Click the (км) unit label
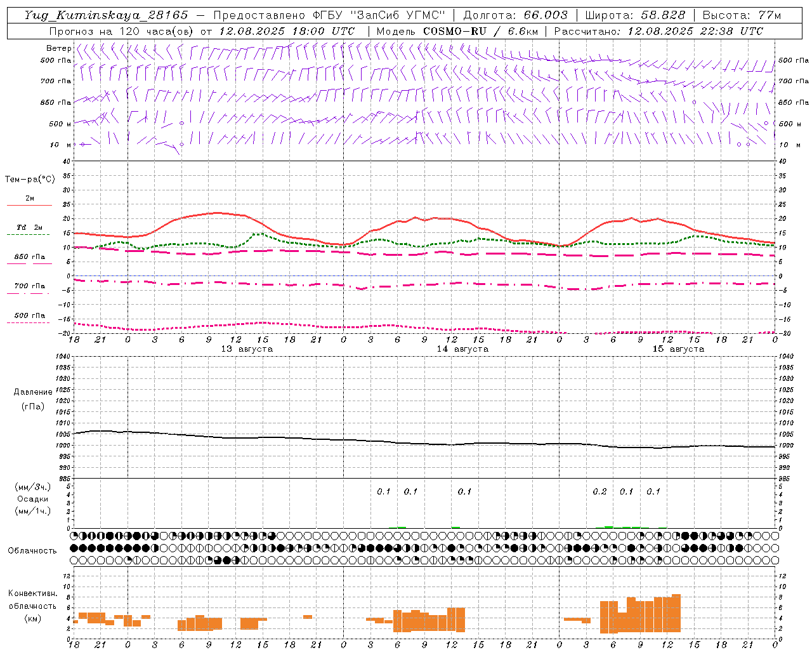The width and height of the screenshot is (812, 650). click(x=32, y=618)
